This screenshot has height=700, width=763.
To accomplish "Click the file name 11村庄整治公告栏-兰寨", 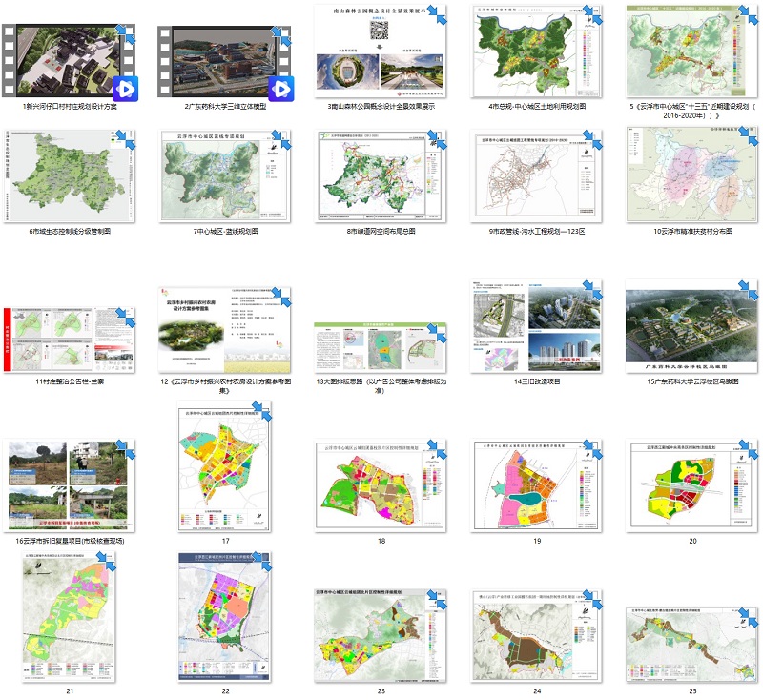I will (70, 381).
